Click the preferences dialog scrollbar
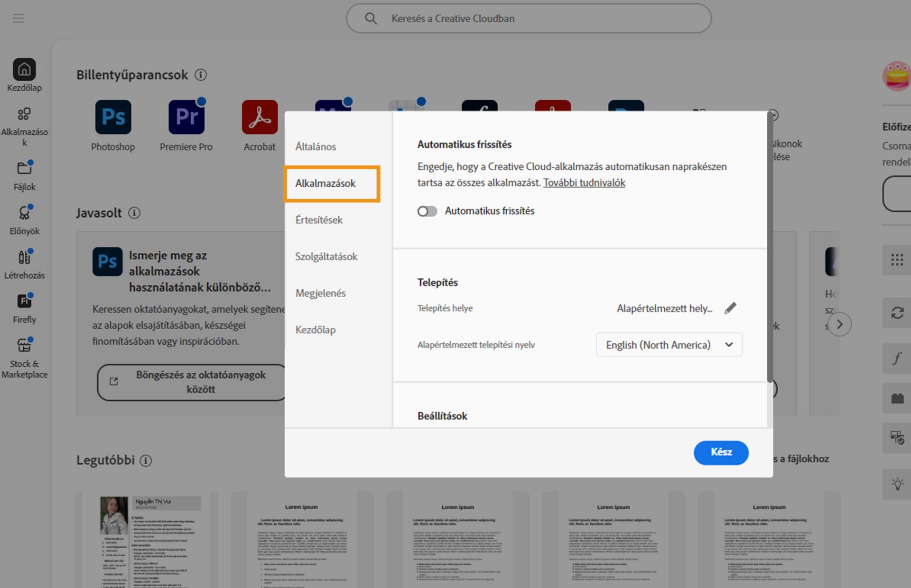Screen dimensions: 911x588 pos(770,247)
